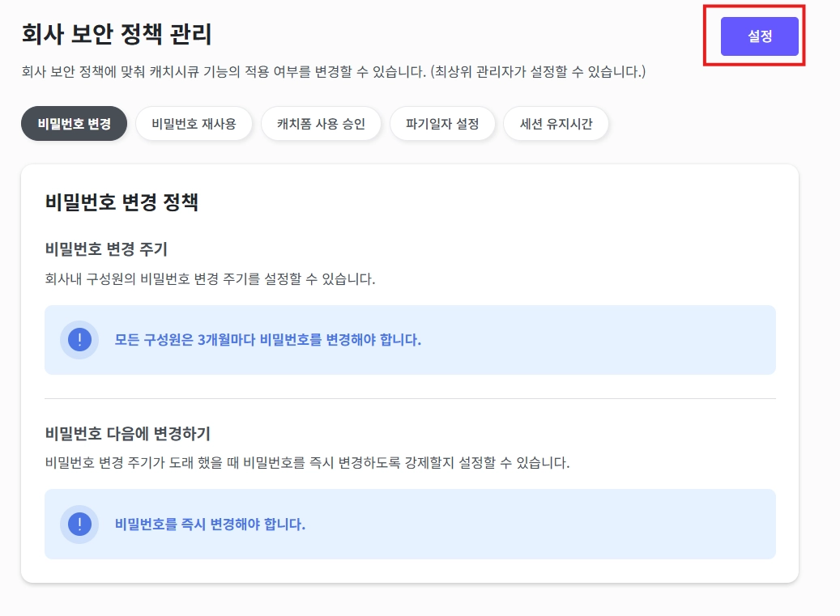This screenshot has width=840, height=616.
Task: Click the exclamation icon beside 즉시 변경 notice
Action: click(79, 524)
